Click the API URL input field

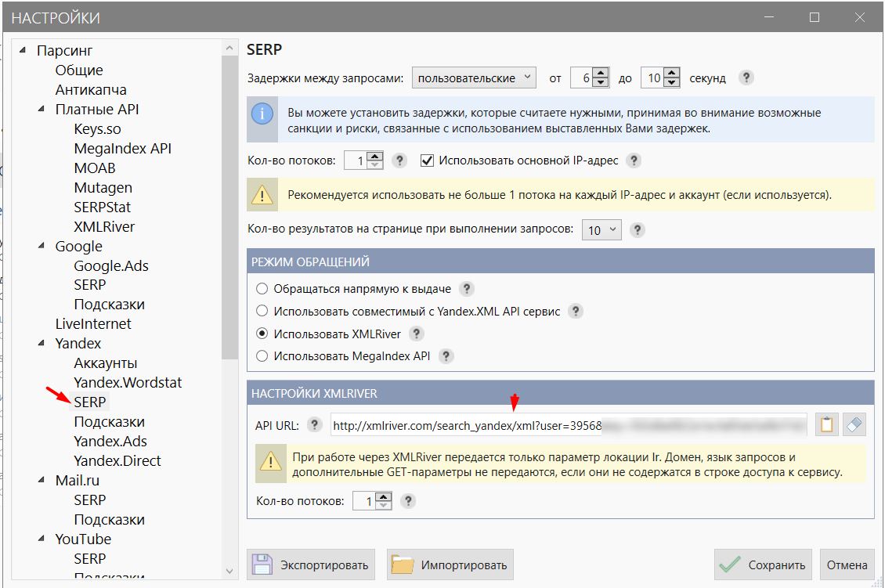pos(569,425)
